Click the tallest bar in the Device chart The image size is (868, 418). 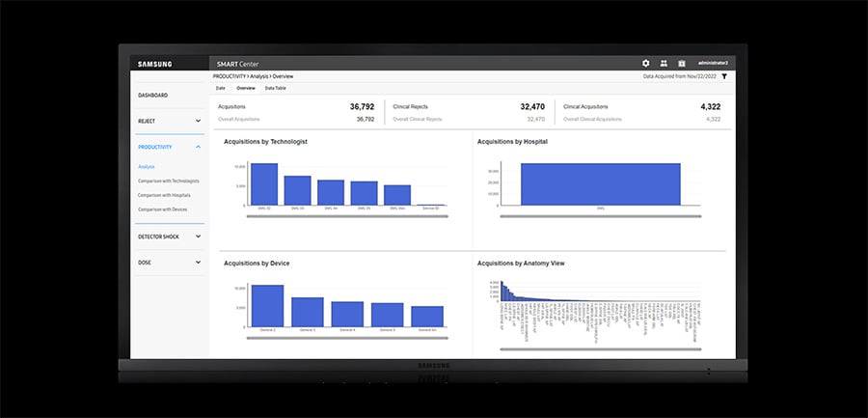pos(267,306)
